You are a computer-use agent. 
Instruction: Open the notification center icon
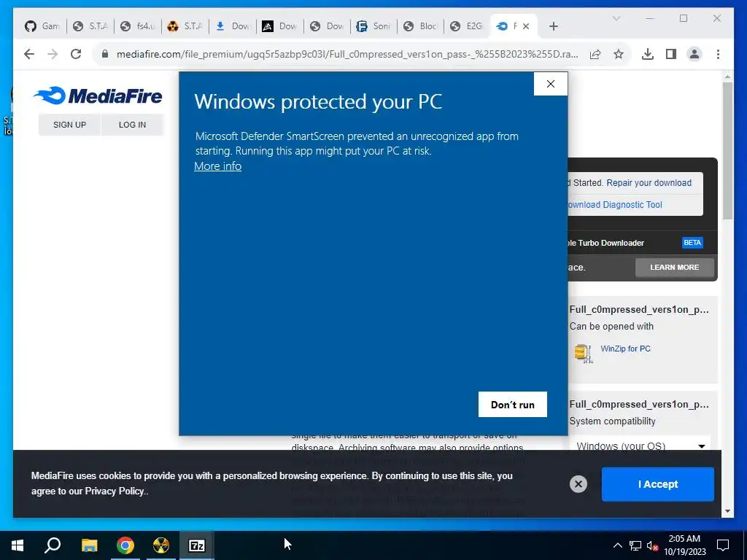pyautogui.click(x=723, y=545)
